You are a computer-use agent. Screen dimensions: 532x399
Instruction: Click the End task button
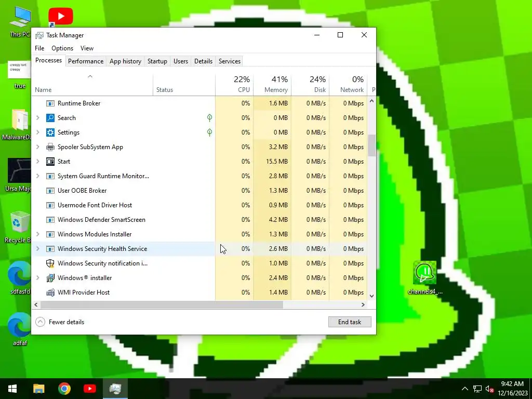pyautogui.click(x=350, y=322)
